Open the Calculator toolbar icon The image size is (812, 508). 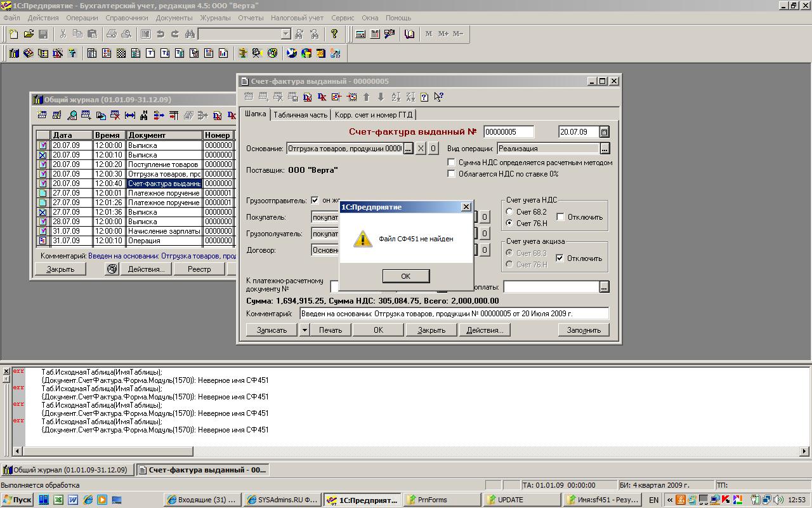point(360,34)
